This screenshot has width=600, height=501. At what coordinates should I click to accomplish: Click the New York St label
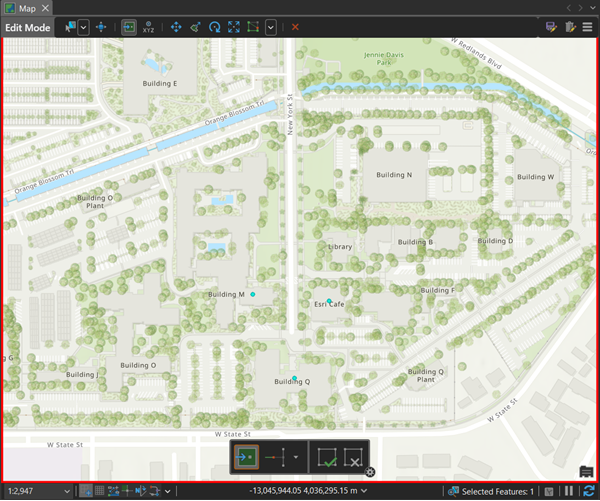[290, 114]
